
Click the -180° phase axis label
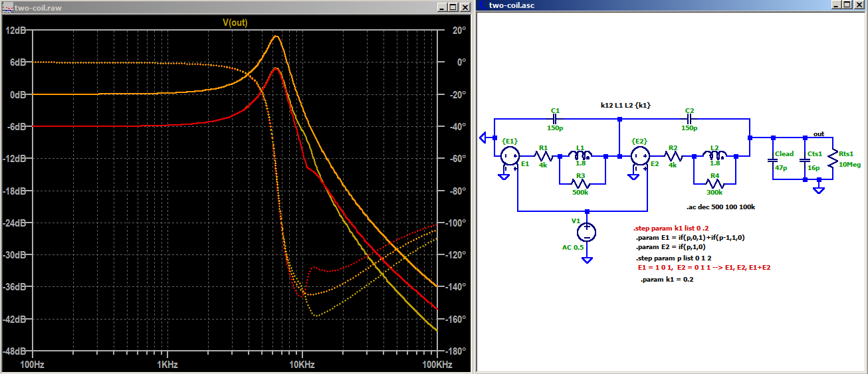click(455, 351)
